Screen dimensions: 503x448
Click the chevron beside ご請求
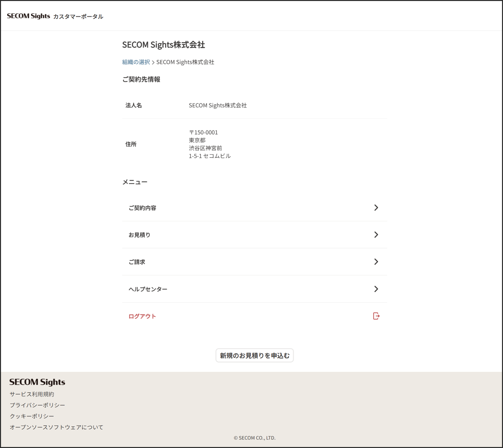(x=376, y=262)
